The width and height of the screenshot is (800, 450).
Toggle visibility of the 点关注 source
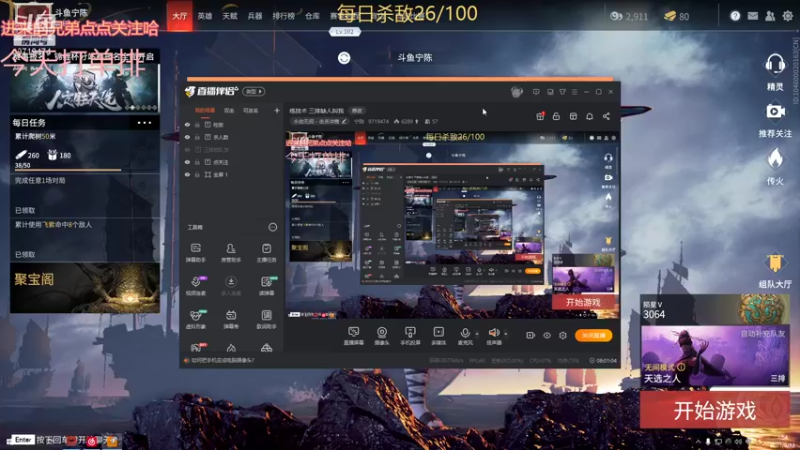point(187,162)
